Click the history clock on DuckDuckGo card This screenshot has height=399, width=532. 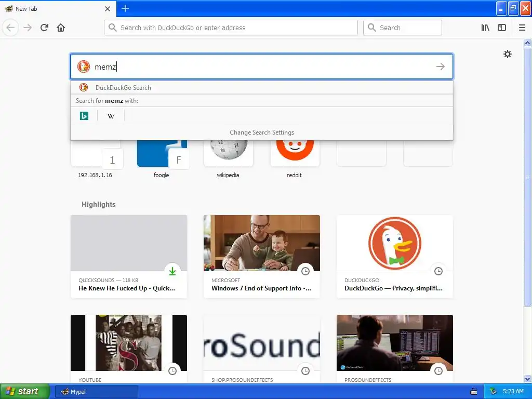438,271
